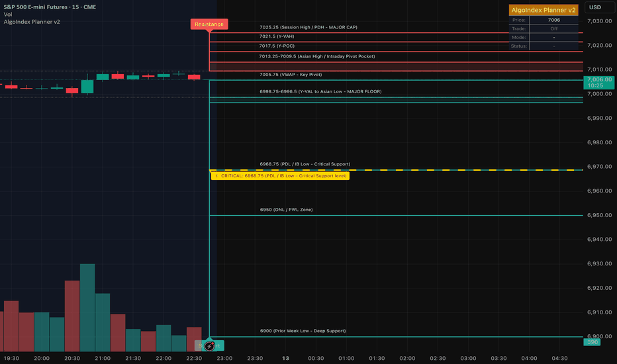
Task: Click the 7025.25 Session High MAJOR CAP label
Action: pos(308,28)
